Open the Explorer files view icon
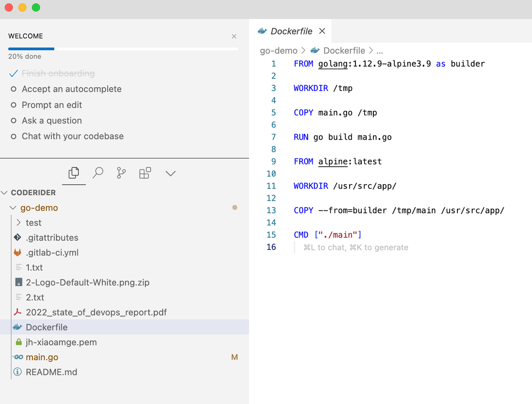Screen dimensions: 532x404 (74, 173)
